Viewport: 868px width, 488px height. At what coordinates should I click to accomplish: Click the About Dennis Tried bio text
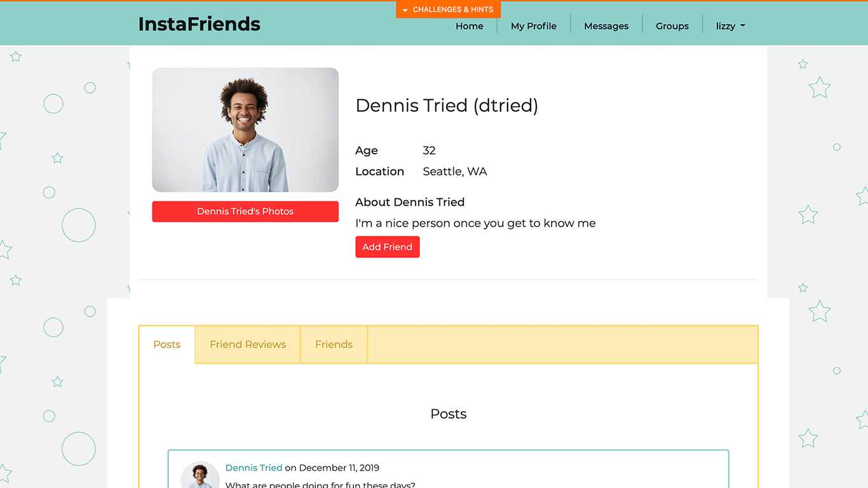[475, 223]
